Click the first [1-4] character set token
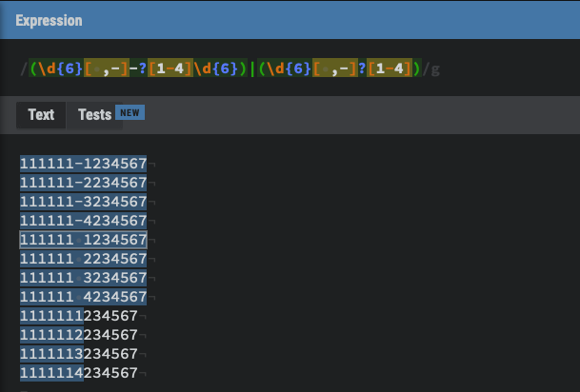Image resolution: width=580 pixels, height=392 pixels. (170, 69)
